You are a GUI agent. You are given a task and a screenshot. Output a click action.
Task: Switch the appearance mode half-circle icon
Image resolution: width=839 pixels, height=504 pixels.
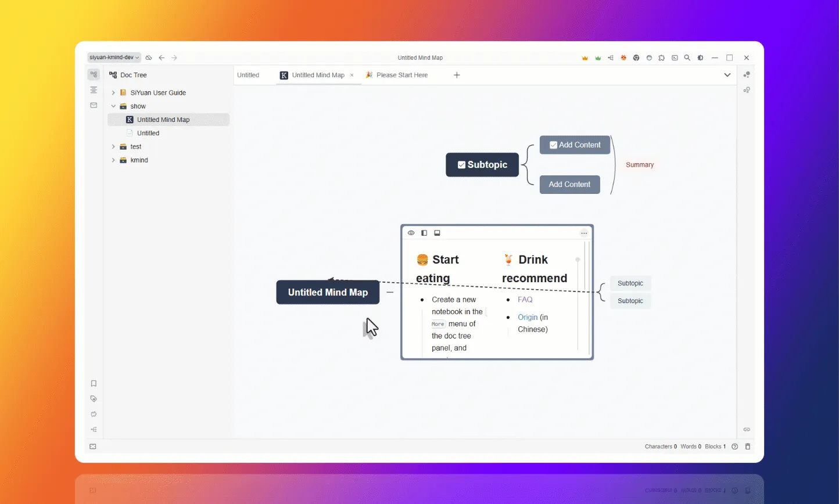700,58
